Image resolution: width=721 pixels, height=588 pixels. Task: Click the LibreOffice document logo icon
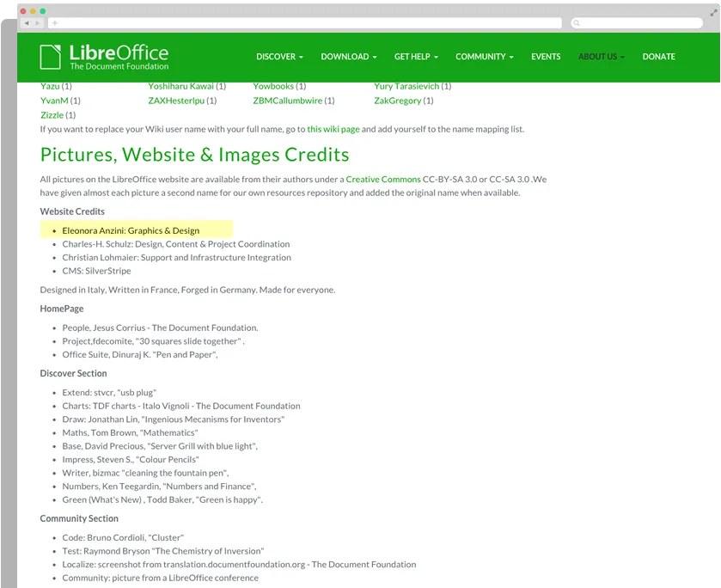point(50,57)
